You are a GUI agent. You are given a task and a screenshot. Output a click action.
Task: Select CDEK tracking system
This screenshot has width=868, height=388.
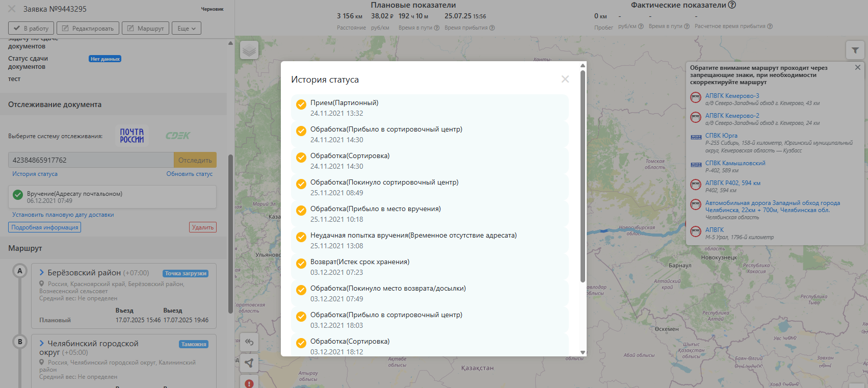click(x=177, y=136)
